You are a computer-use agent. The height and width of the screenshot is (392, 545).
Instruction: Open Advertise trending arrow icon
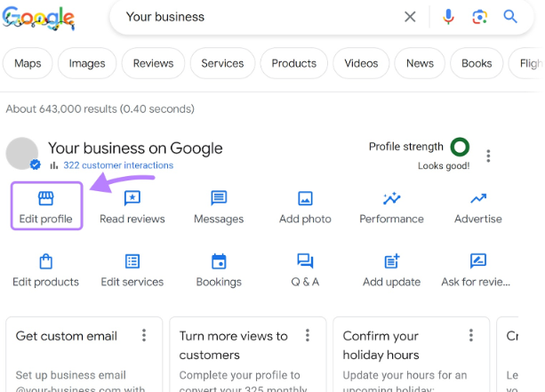pos(478,198)
